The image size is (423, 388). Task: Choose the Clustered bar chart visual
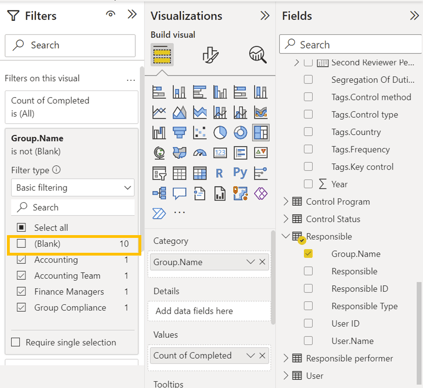[200, 92]
